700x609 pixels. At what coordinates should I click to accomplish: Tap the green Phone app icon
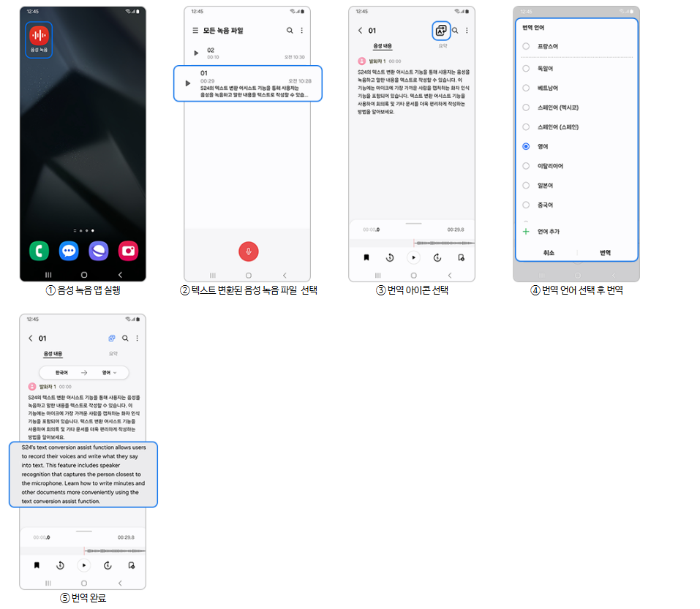[x=39, y=251]
